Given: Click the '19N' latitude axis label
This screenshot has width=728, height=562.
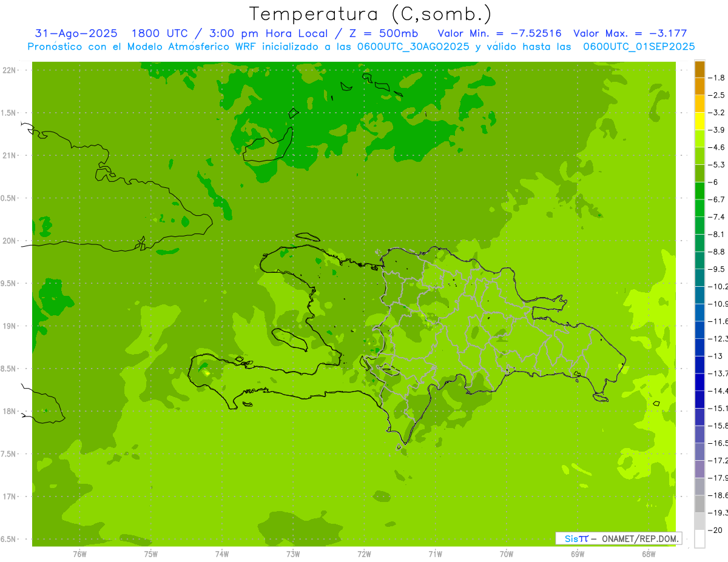Looking at the screenshot, I should click(x=10, y=326).
